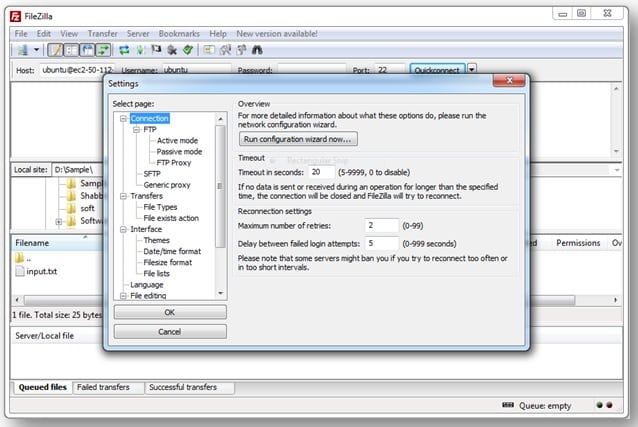Click settings tree scrollbar down arrow

click(x=221, y=293)
